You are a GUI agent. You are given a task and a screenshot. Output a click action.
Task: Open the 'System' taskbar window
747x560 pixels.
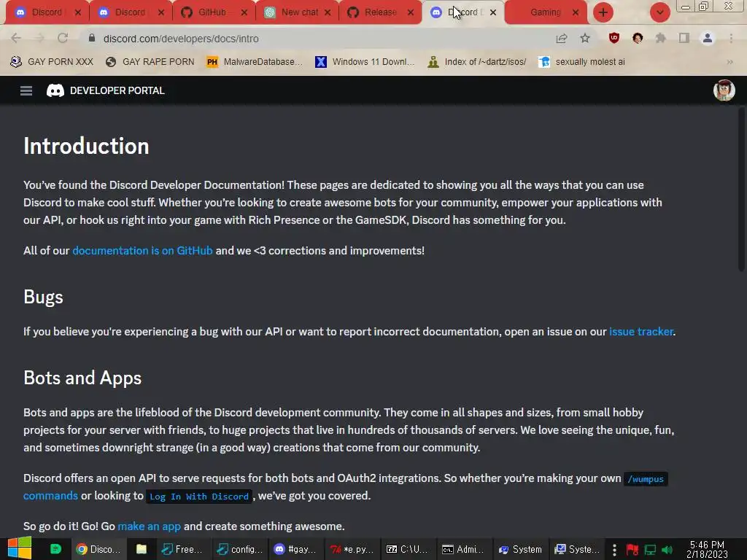click(x=520, y=549)
